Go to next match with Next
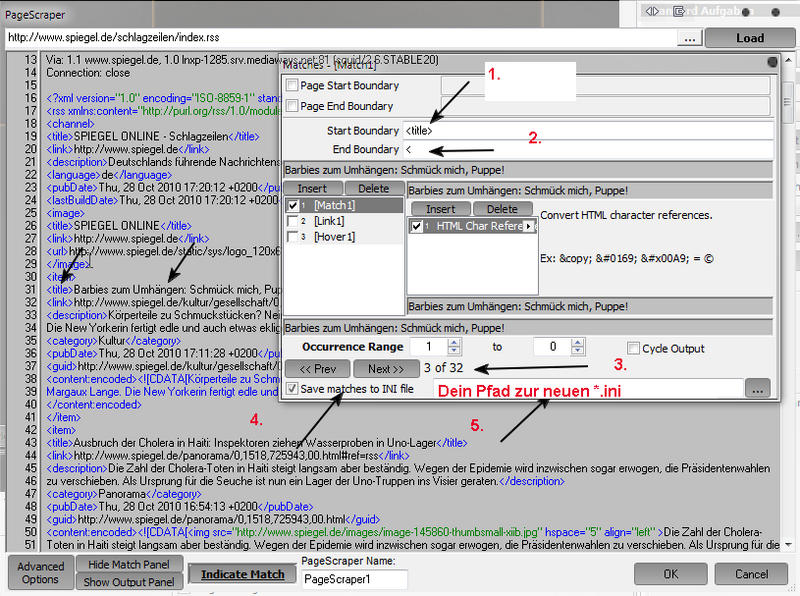Image resolution: width=800 pixels, height=596 pixels. pyautogui.click(x=386, y=368)
